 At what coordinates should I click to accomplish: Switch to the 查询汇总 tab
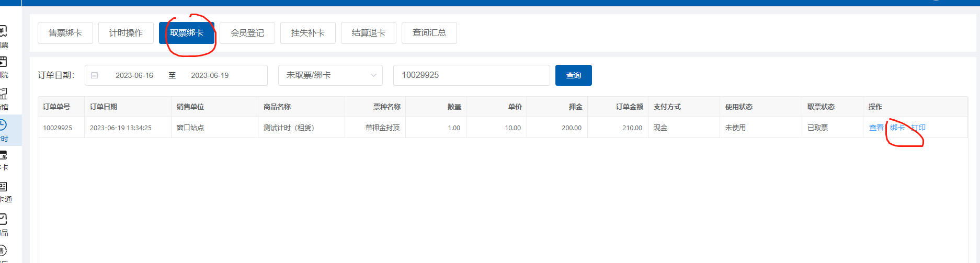coord(429,33)
